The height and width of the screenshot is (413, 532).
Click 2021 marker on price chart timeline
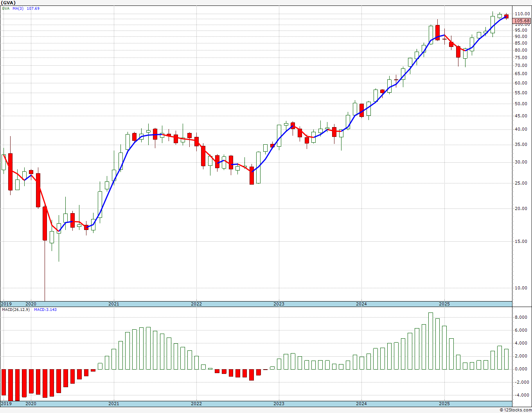[x=114, y=304]
